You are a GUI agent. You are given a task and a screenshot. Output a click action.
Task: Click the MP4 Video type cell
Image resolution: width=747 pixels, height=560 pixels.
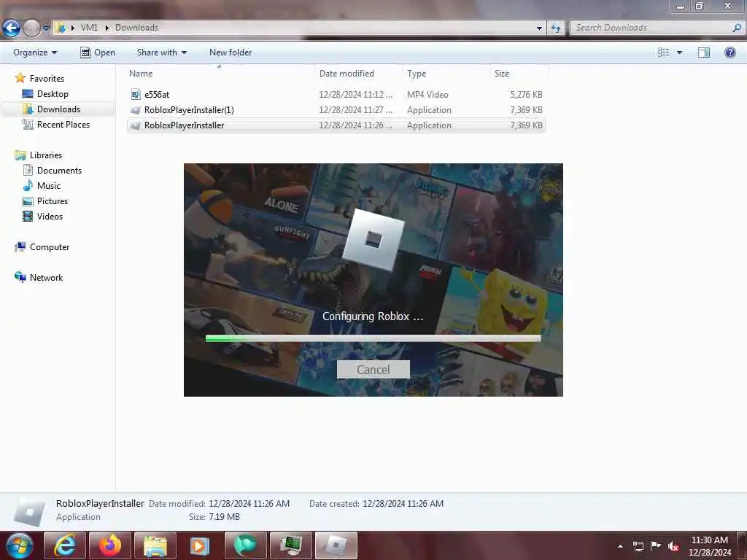click(x=427, y=94)
